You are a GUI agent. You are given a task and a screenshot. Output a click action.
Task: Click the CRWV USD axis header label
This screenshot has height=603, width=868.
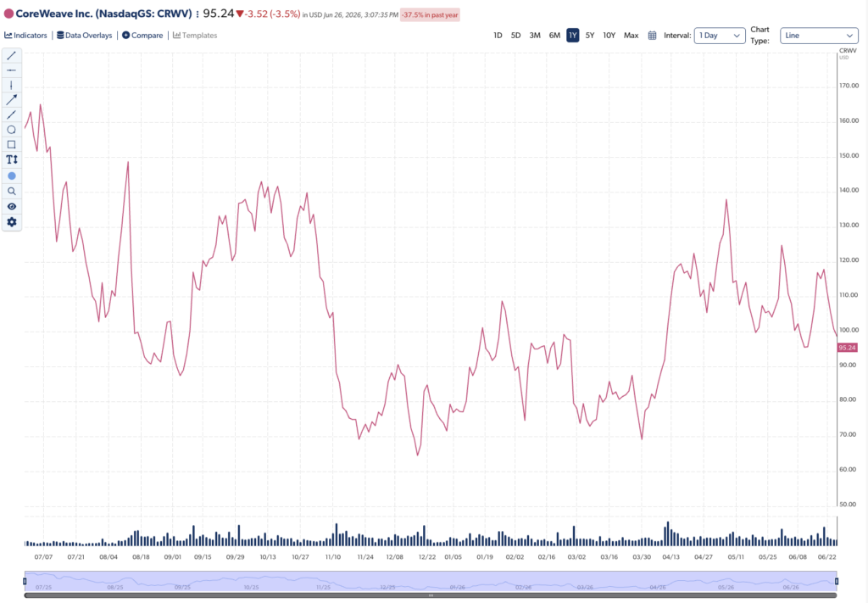tap(848, 53)
